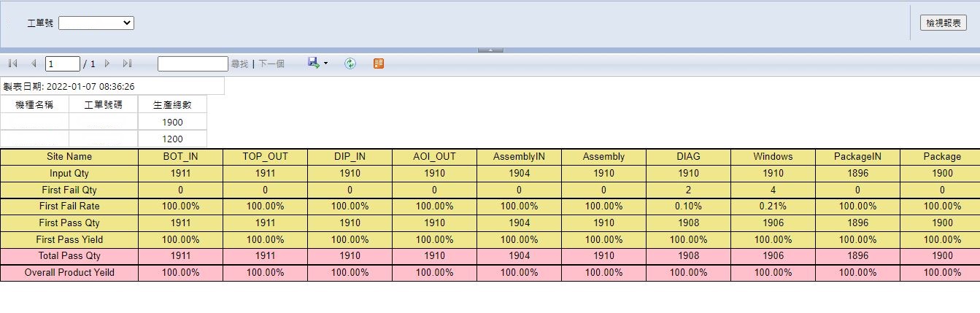Image resolution: width=980 pixels, height=313 pixels.
Task: Click the current page number field
Action: click(63, 64)
